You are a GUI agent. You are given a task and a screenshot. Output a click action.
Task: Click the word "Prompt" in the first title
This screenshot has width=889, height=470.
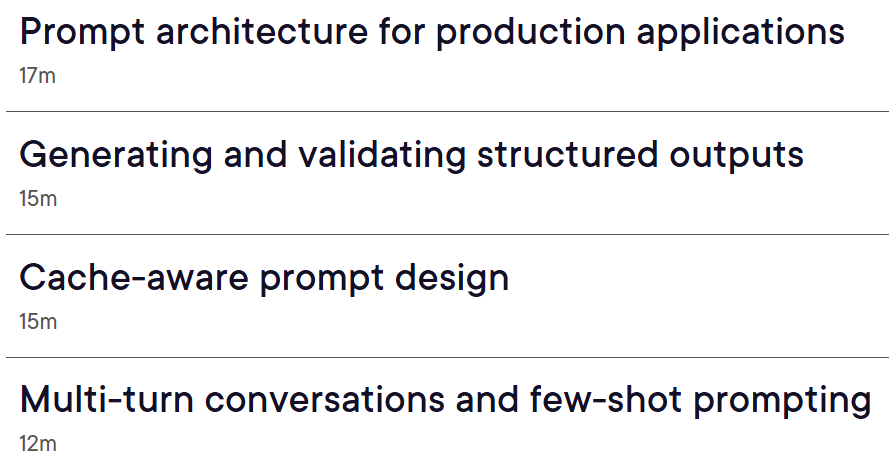tap(82, 32)
